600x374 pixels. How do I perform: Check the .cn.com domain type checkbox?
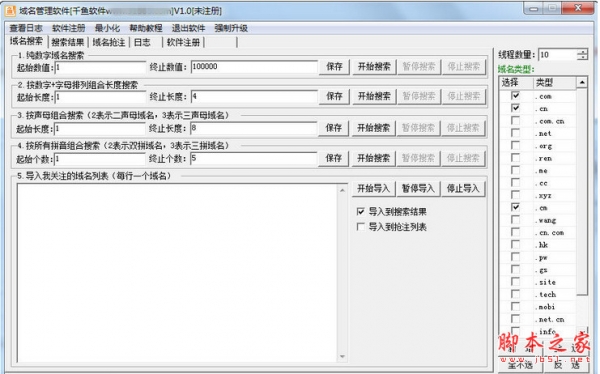[x=515, y=232]
